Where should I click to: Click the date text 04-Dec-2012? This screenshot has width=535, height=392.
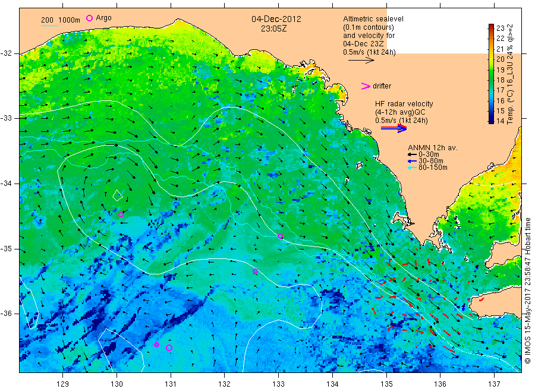click(x=276, y=19)
